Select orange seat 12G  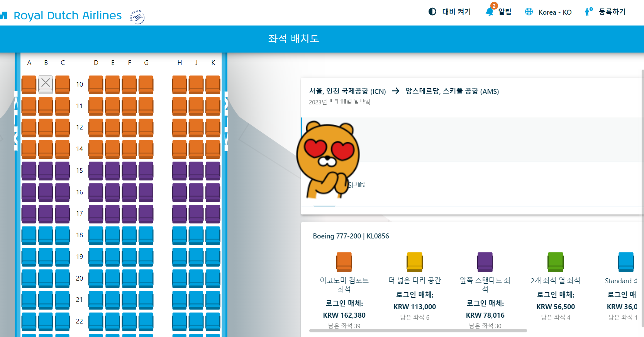pos(146,128)
